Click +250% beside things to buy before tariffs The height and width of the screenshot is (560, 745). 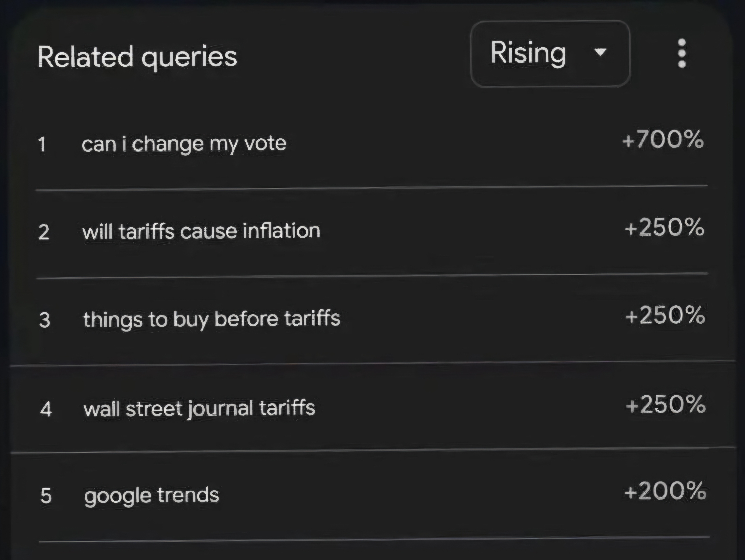(665, 315)
